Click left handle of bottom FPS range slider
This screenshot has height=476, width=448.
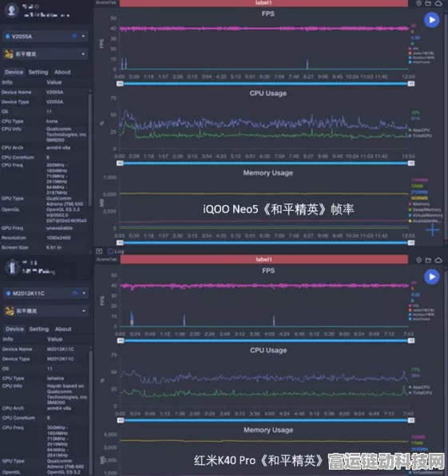click(121, 340)
